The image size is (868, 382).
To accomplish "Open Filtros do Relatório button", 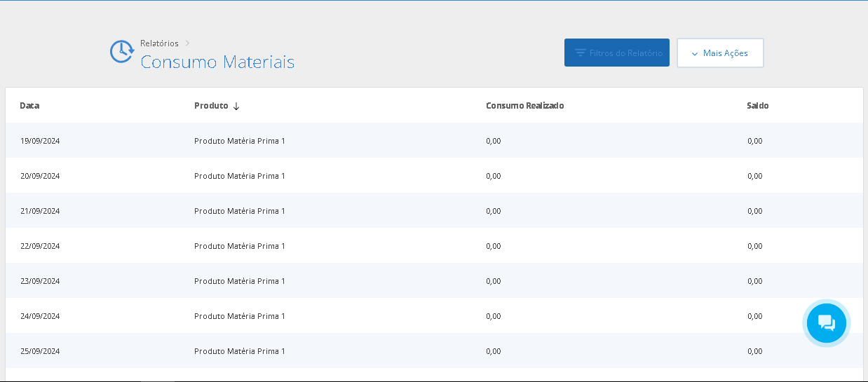I will [617, 53].
